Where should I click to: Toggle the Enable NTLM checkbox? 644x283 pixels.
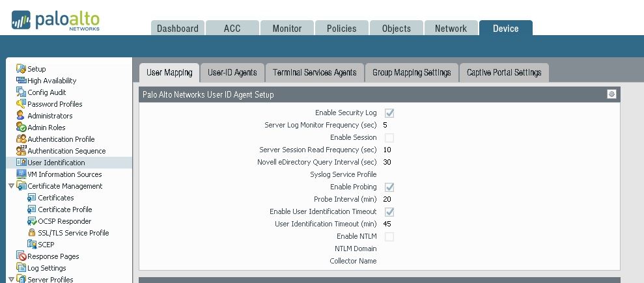coord(389,237)
